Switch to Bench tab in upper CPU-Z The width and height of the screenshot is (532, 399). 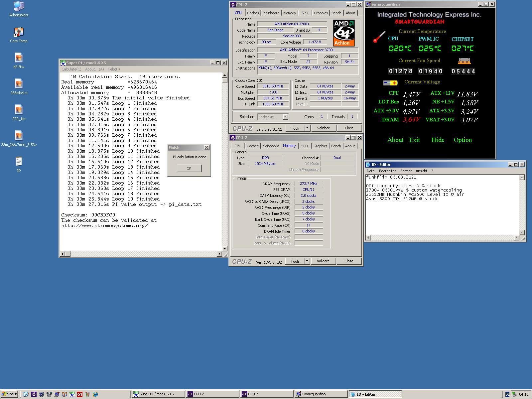[336, 13]
